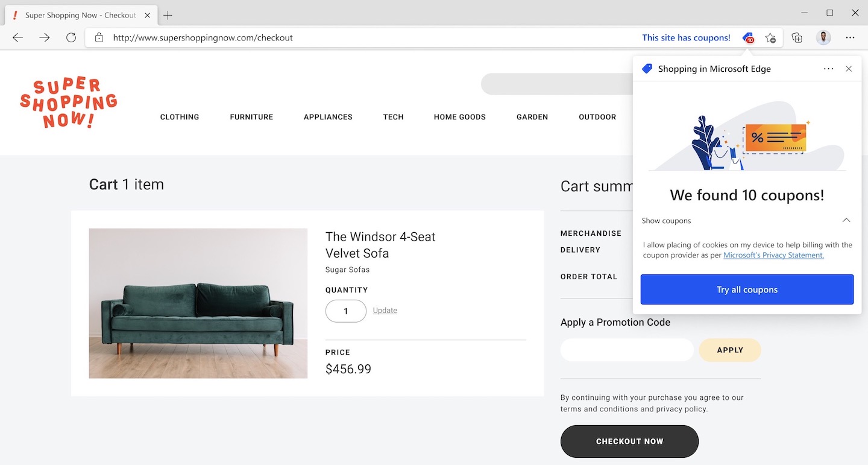The image size is (868, 465).
Task: Click the Super Shopping Now logo
Action: 69,103
